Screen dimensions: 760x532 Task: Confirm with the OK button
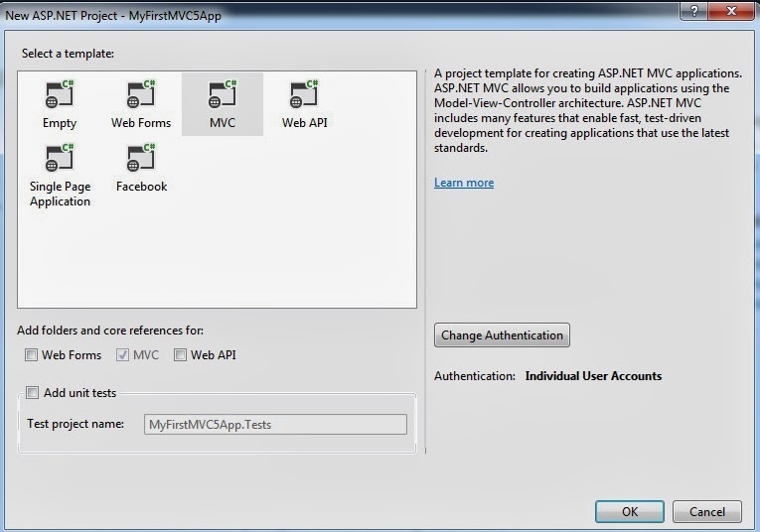pos(630,512)
